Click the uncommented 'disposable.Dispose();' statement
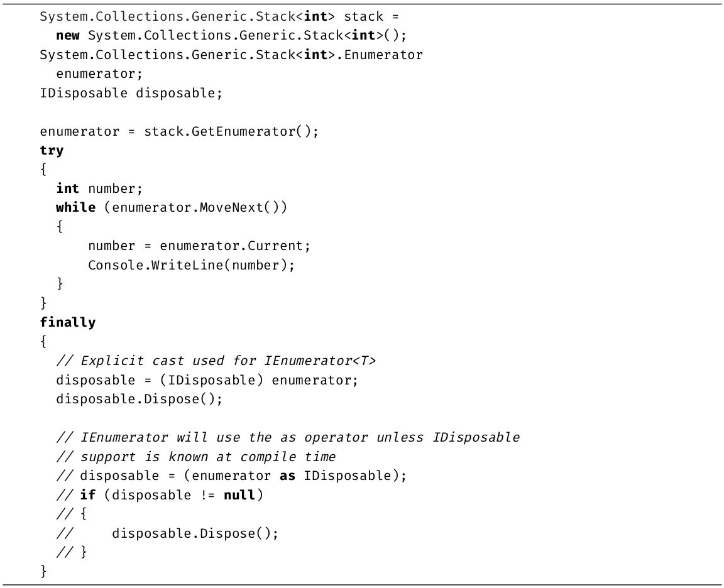724x588 pixels. click(x=139, y=399)
